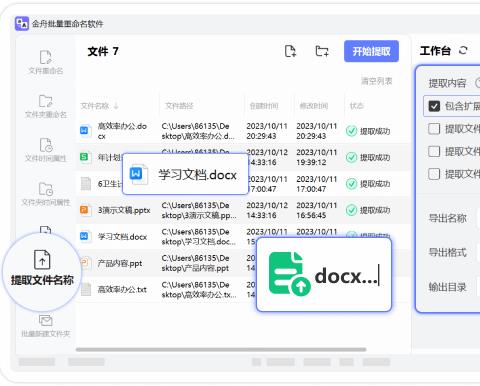The height and width of the screenshot is (386, 480).
Task: Sort by the 文件名称 column arrow
Action: (116, 106)
